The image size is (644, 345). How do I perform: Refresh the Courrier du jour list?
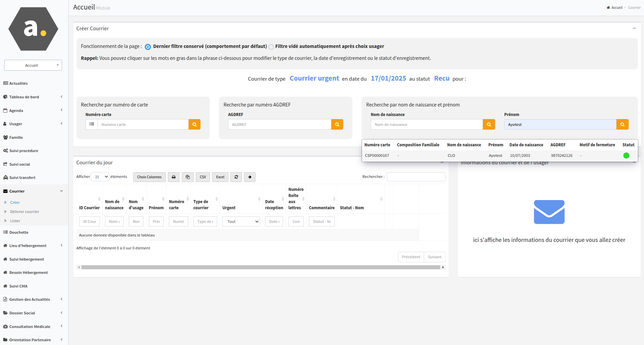coord(236,177)
